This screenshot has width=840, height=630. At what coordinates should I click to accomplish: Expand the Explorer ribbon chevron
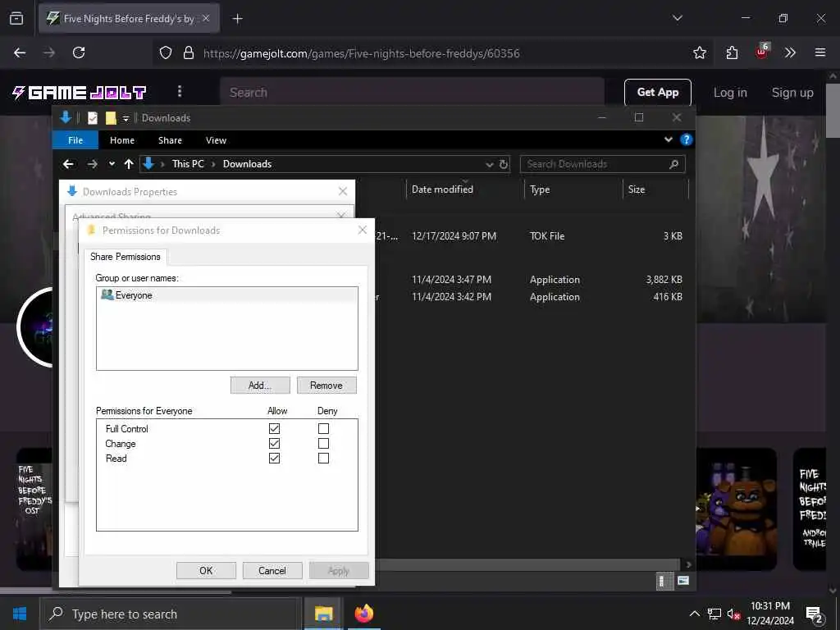(x=668, y=139)
